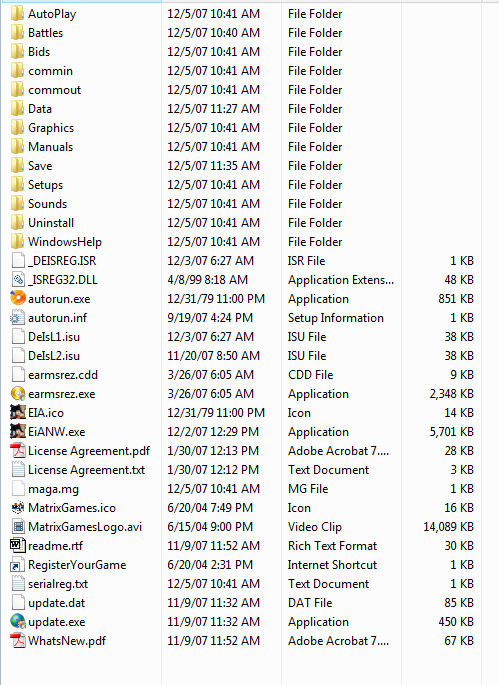Select the update.dat file name
The width and height of the screenshot is (499, 685).
pos(57,602)
